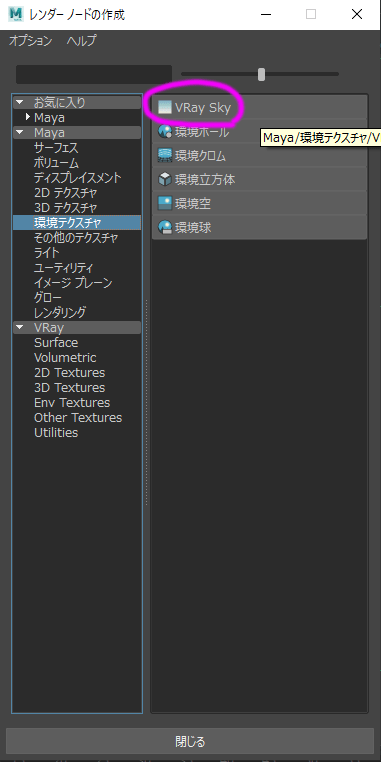Viewport: 381px width, 762px height.
Task: Select VRay 2D Textures category
Action: tap(69, 373)
